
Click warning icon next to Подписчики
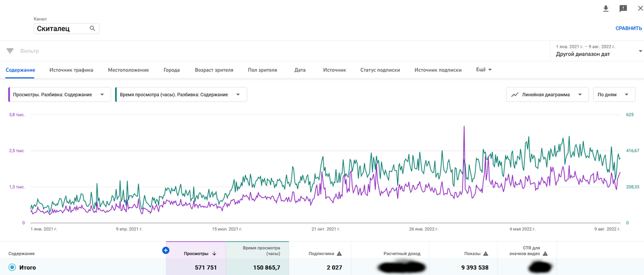tap(339, 254)
